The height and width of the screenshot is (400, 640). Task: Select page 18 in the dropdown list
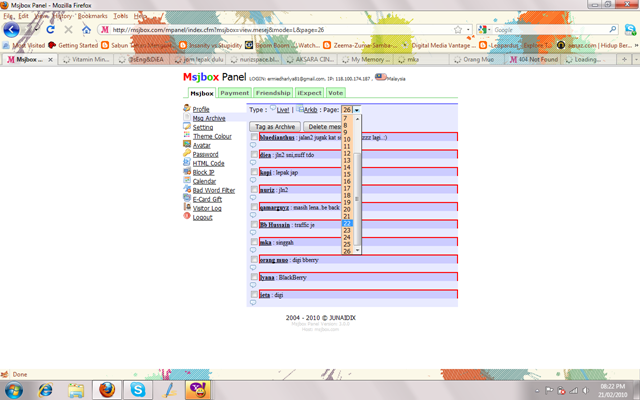tap(347, 196)
